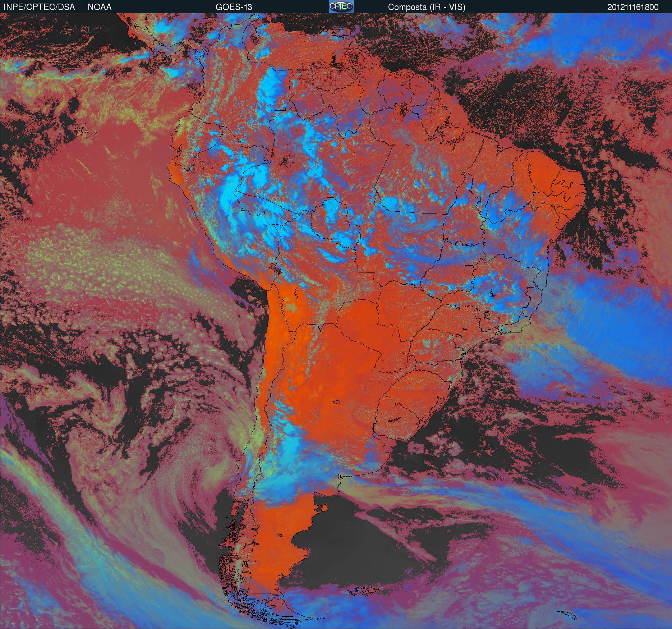Select the Composta (IR - VIS) title
This screenshot has width=672, height=629.
(427, 7)
